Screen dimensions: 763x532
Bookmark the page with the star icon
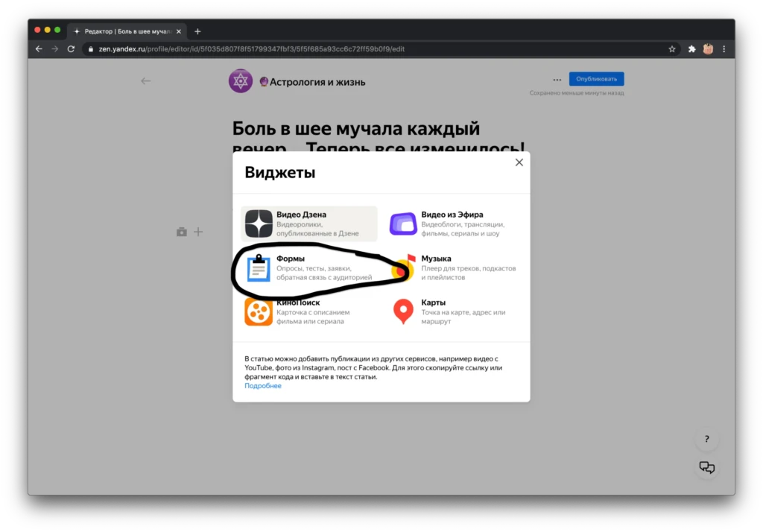point(672,48)
